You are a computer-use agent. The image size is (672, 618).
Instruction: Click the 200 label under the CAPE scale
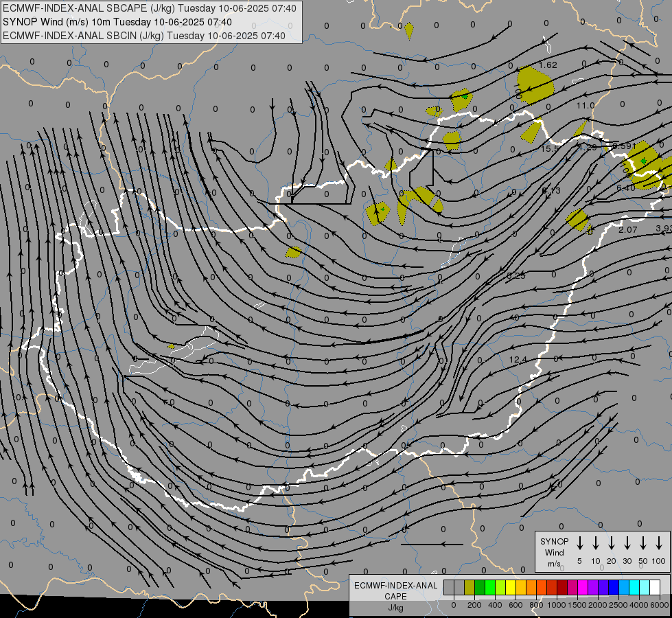pos(474,605)
